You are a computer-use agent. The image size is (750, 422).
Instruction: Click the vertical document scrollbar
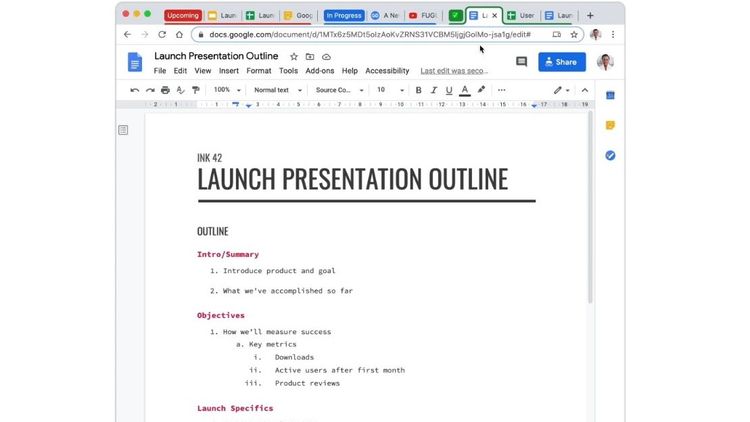click(590, 207)
